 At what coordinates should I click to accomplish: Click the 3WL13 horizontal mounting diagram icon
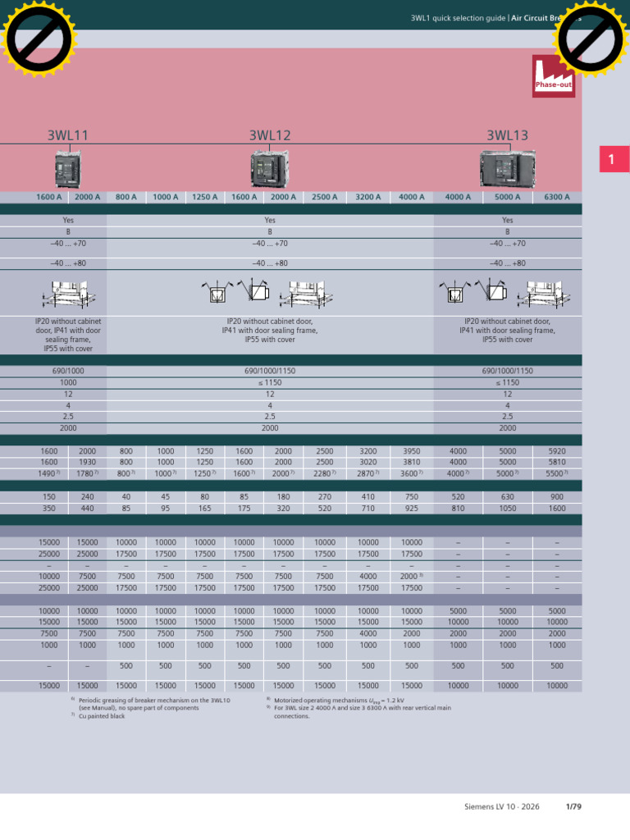point(543,294)
